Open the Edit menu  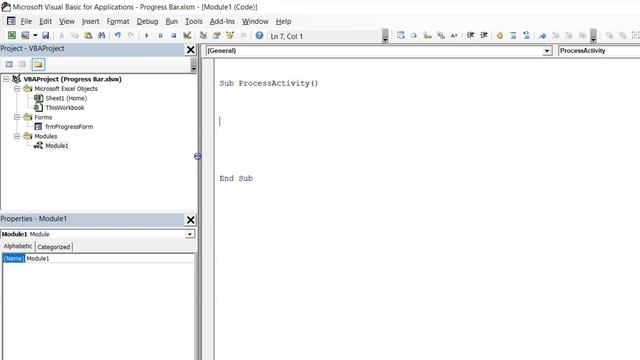[x=45, y=21]
